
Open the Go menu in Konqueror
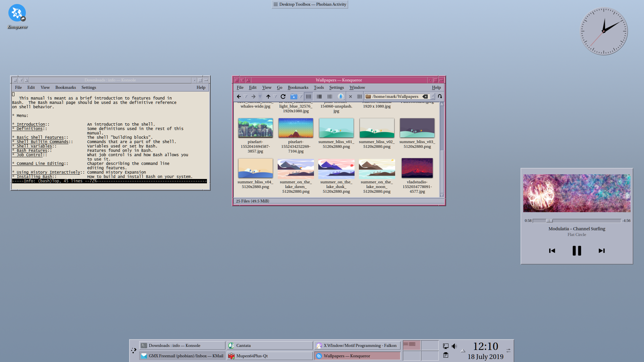279,87
